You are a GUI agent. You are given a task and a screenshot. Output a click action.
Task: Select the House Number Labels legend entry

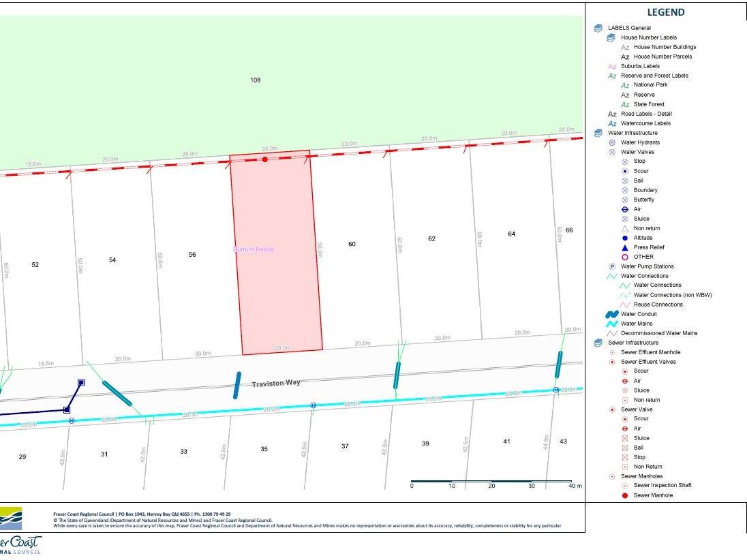tap(648, 37)
